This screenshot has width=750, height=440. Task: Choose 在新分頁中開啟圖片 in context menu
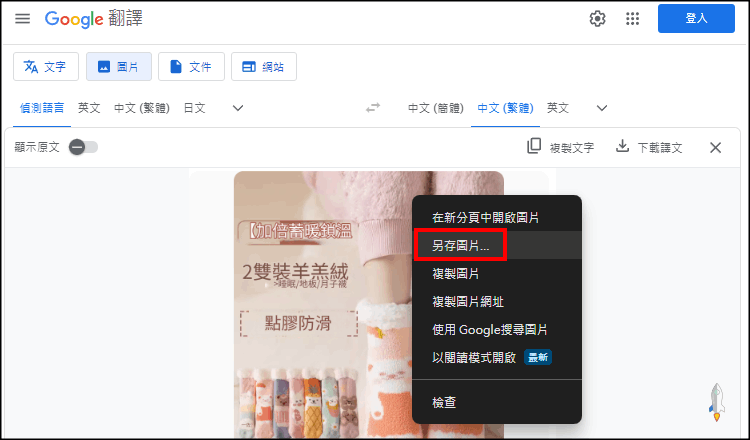pyautogui.click(x=497, y=218)
